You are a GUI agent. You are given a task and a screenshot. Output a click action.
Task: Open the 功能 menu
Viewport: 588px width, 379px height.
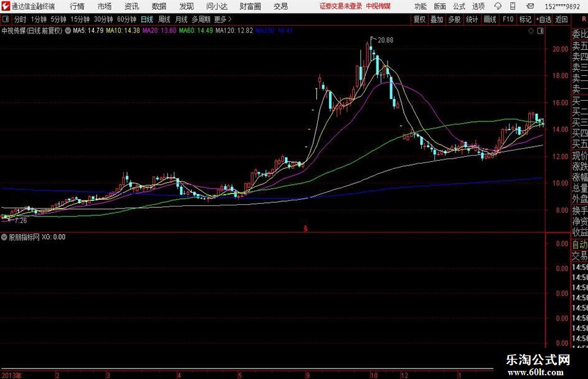coord(421,6)
